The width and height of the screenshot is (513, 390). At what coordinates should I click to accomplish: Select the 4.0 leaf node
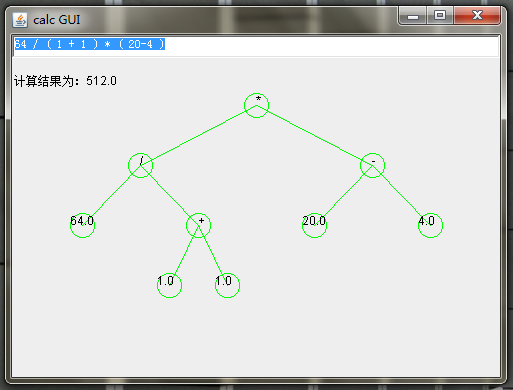click(430, 225)
